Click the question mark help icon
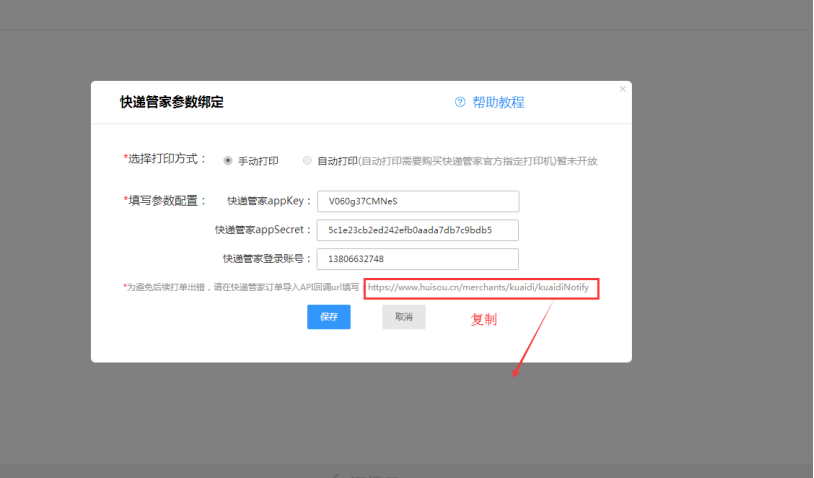Viewport: 814px width, 478px height. click(460, 102)
